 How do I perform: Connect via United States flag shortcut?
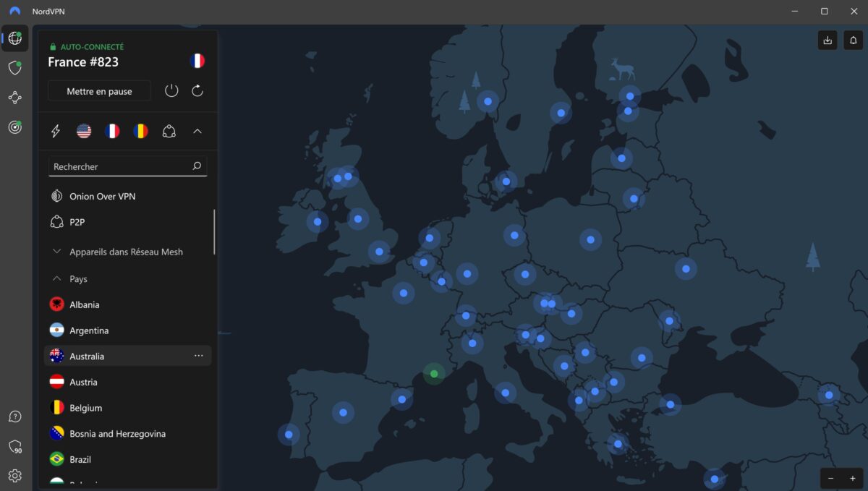pos(84,131)
